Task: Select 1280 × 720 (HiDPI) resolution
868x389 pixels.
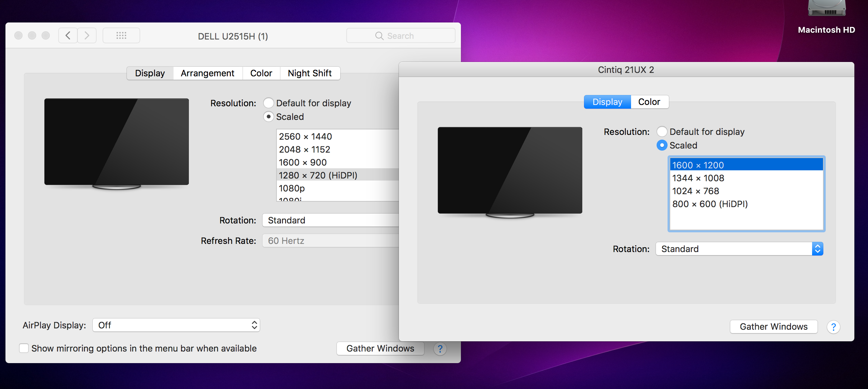Action: pyautogui.click(x=338, y=175)
